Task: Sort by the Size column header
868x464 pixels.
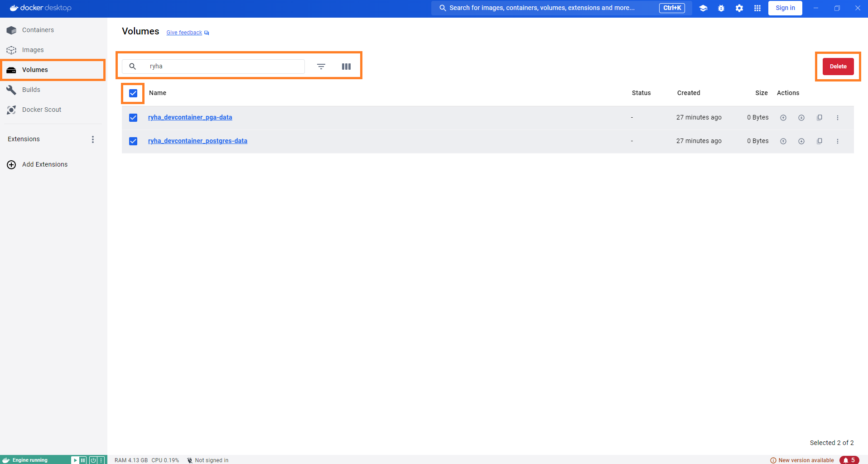Action: pyautogui.click(x=761, y=93)
